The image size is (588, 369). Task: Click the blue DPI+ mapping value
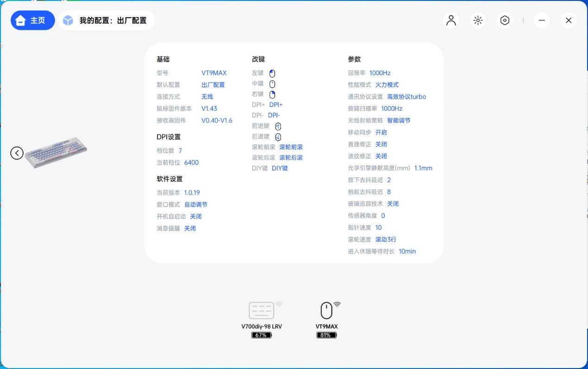pyautogui.click(x=276, y=105)
